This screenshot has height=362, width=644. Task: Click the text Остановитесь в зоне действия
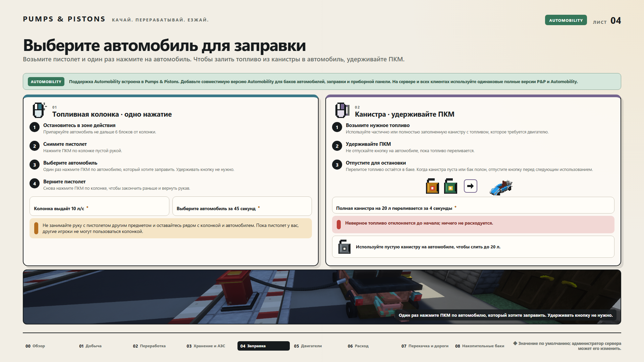[79, 125]
